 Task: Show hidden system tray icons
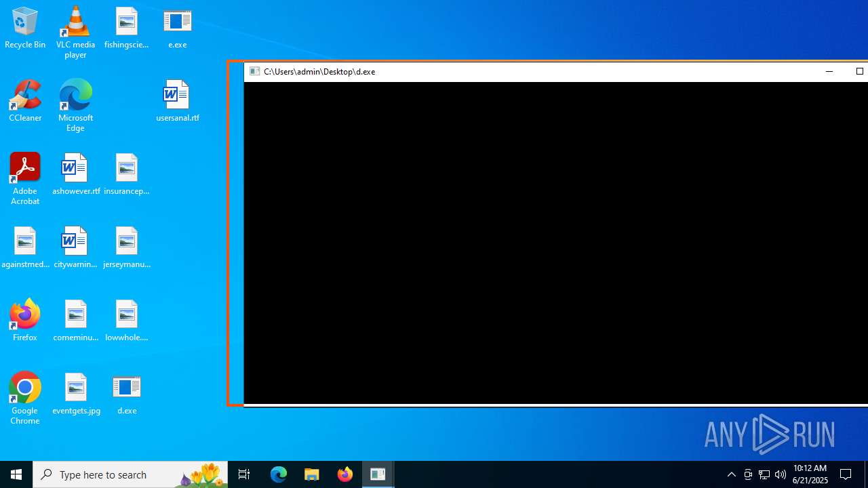pos(731,474)
